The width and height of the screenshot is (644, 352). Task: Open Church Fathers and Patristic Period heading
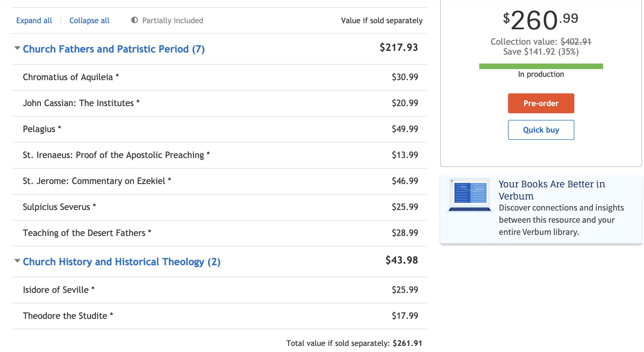click(114, 49)
